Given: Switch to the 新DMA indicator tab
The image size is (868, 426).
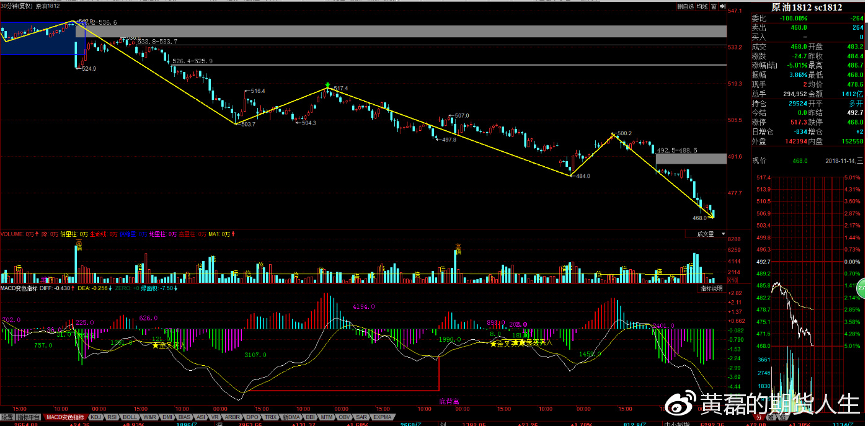Looking at the screenshot, I should click(291, 417).
